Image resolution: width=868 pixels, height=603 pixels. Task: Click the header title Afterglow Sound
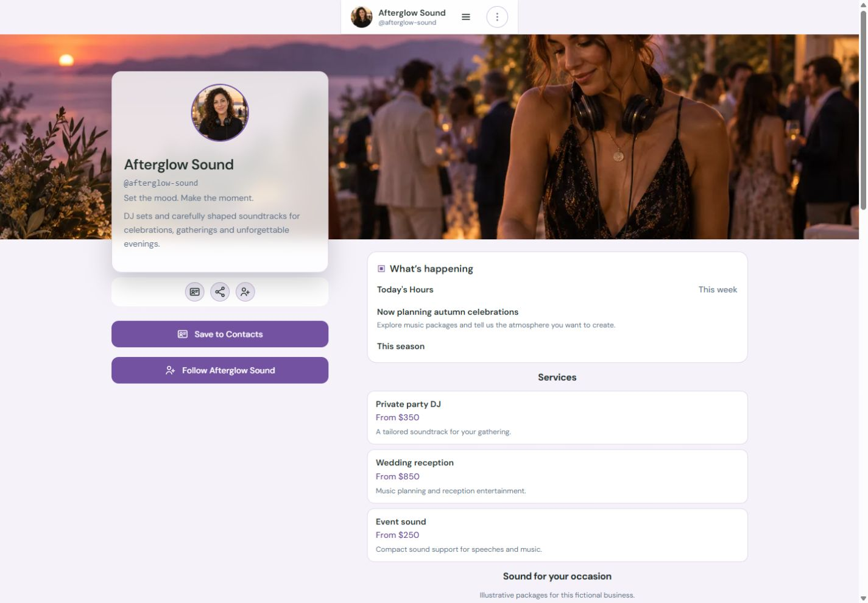pyautogui.click(x=412, y=13)
